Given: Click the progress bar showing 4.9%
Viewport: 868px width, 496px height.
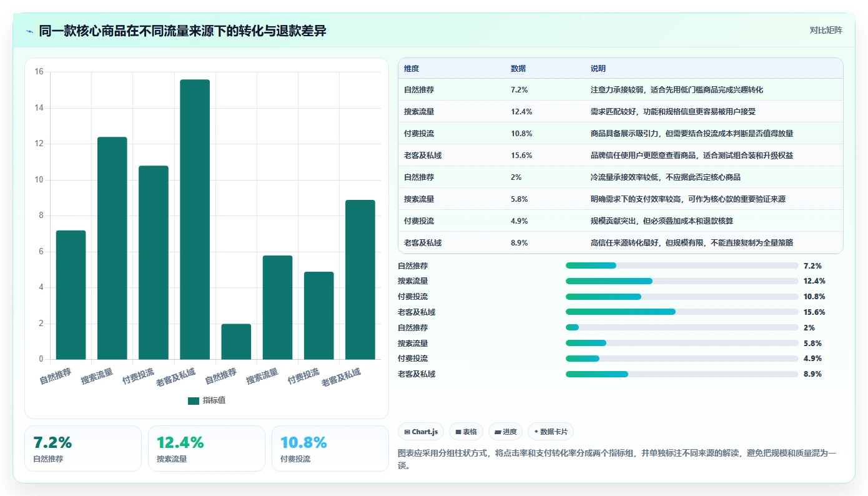Looking at the screenshot, I should [682, 359].
